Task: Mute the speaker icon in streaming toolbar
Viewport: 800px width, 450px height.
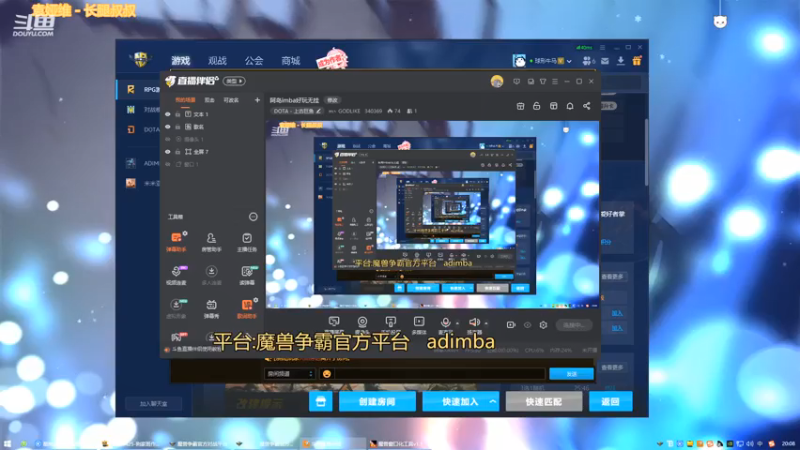Action: pos(474,324)
